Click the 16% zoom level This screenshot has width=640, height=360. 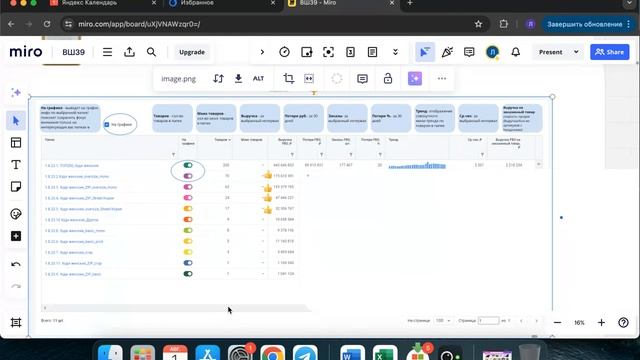tap(579, 322)
